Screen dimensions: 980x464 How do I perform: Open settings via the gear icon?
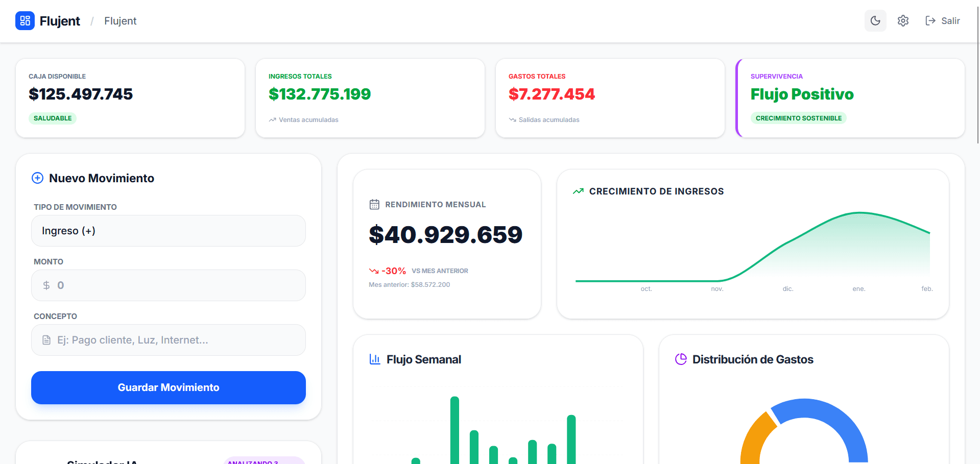coord(902,20)
